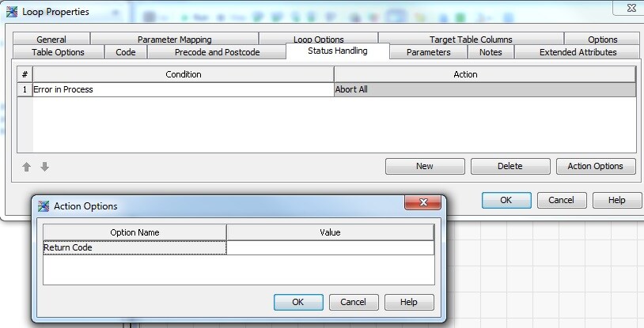Click the Loop Properties title bar icon
Image resolution: width=644 pixels, height=328 pixels.
11,12
